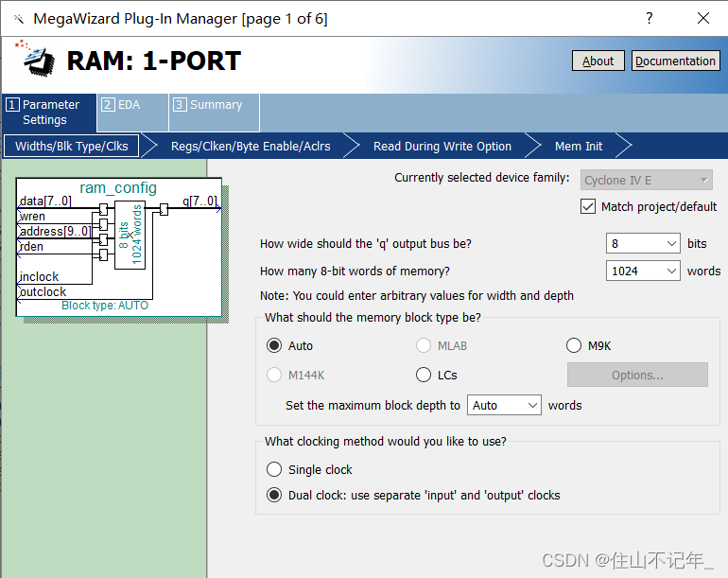Click the Options... button
This screenshot has width=728, height=578.
click(637, 375)
